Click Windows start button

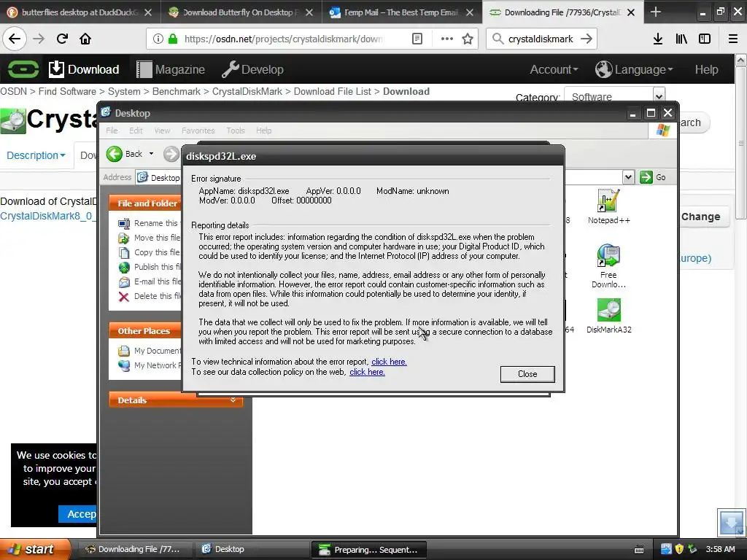pyautogui.click(x=35, y=549)
